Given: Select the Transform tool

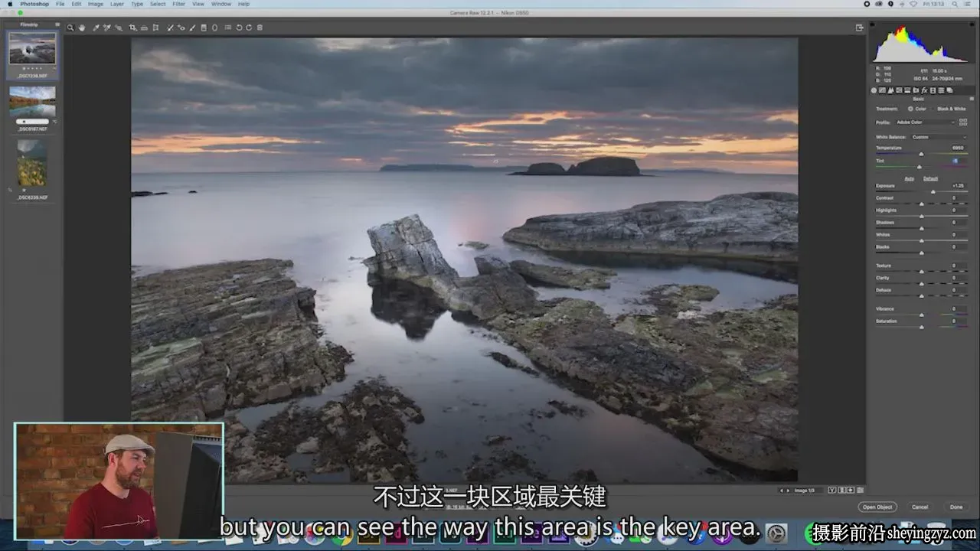Looking at the screenshot, I should 155,28.
